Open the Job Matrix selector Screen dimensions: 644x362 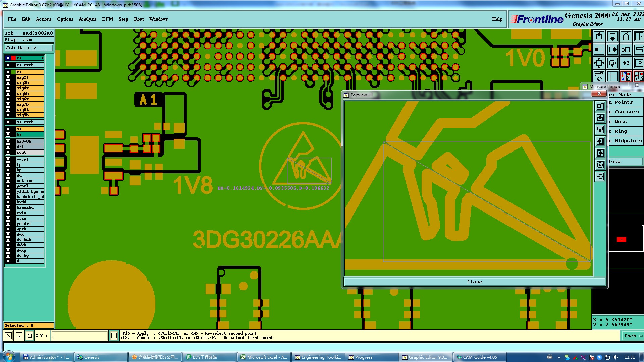coord(29,48)
